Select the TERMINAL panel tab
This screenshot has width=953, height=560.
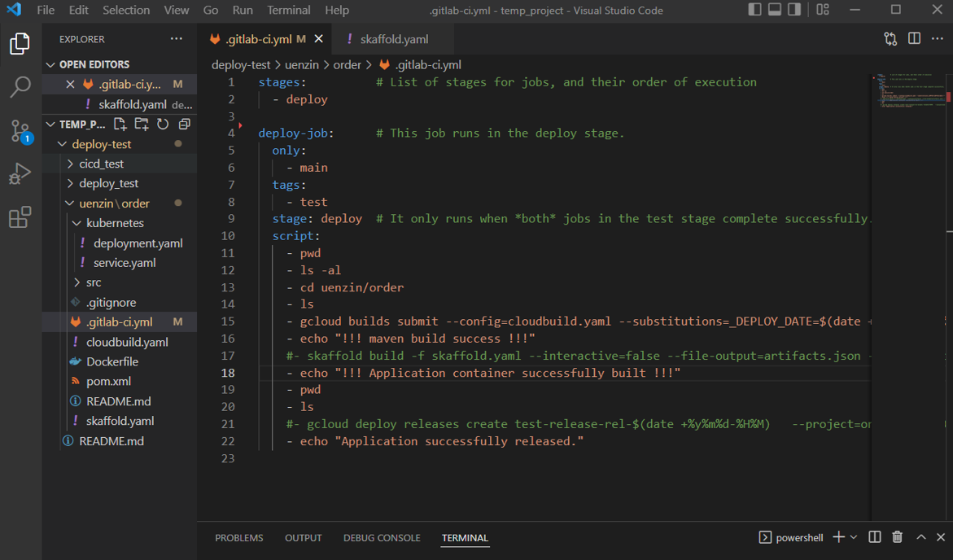point(465,537)
